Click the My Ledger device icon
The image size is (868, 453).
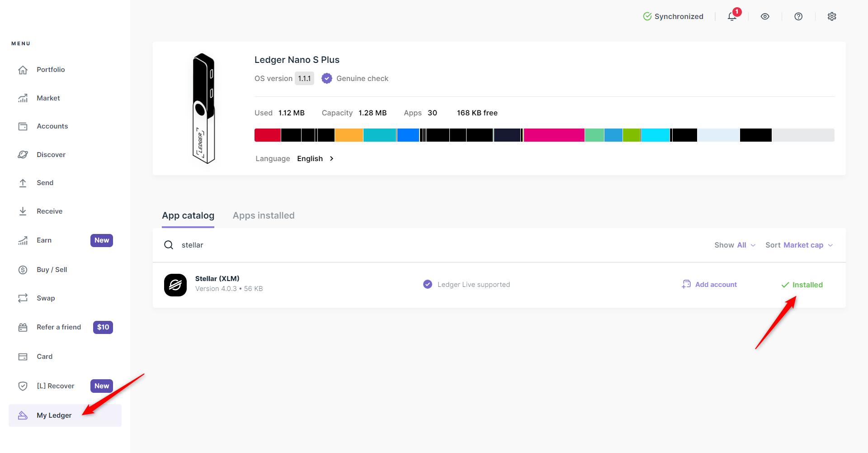(x=23, y=415)
